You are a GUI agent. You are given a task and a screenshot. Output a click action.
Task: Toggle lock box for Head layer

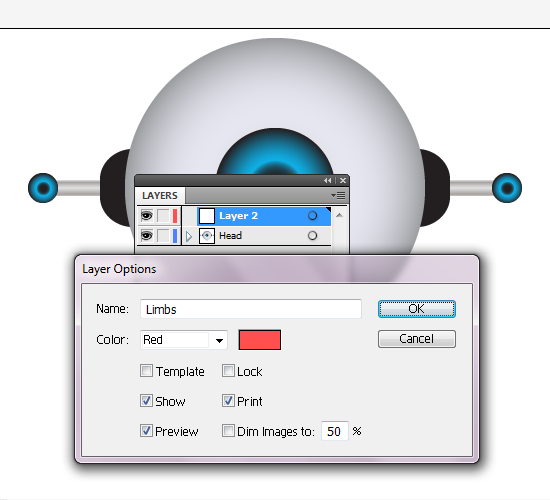click(163, 235)
